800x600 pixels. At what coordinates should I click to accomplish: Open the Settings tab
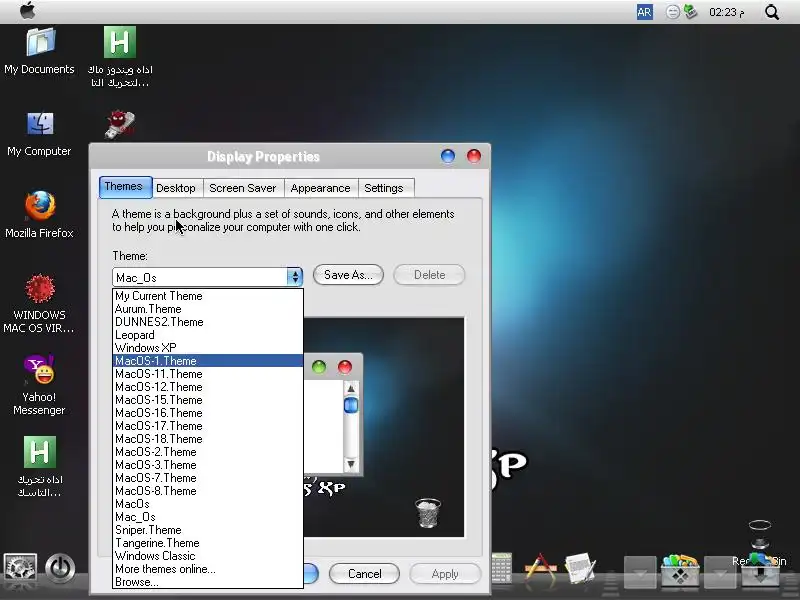(384, 188)
